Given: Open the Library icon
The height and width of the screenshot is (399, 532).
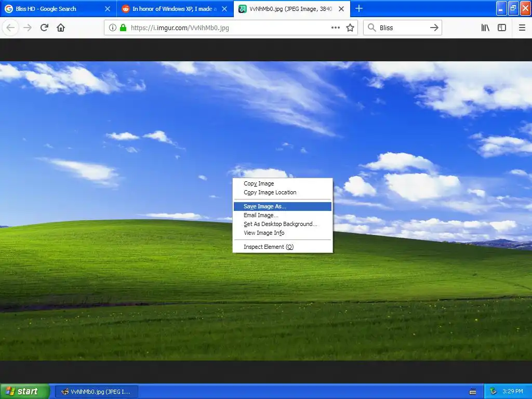Looking at the screenshot, I should click(x=485, y=28).
